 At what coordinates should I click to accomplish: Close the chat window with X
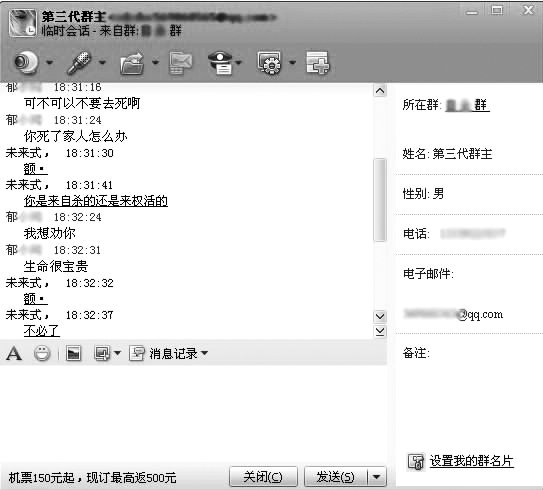coord(527,10)
